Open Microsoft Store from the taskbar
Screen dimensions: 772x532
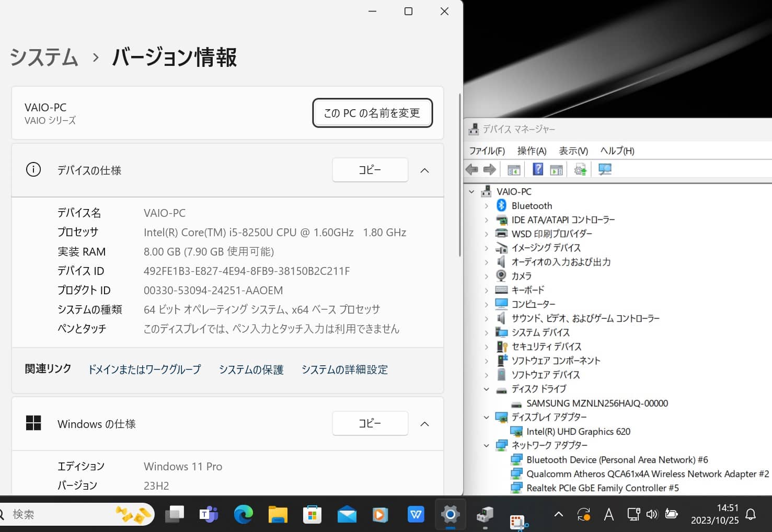coord(312,515)
